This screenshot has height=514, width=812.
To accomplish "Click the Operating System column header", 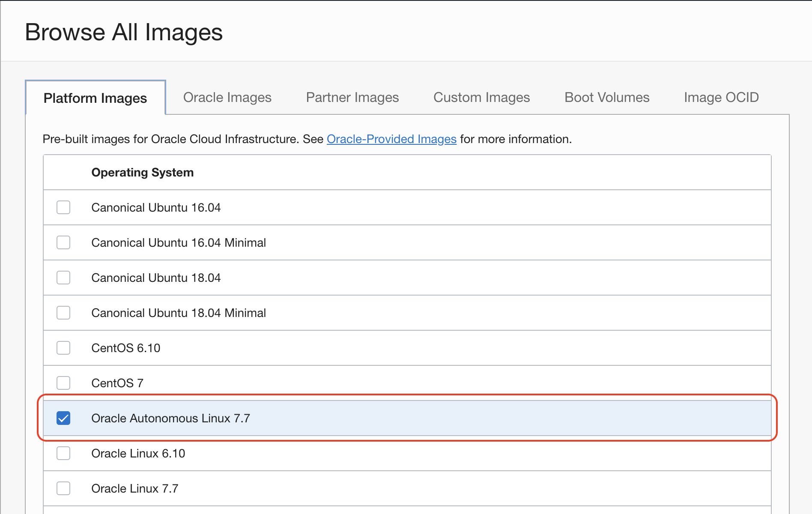I will click(143, 172).
